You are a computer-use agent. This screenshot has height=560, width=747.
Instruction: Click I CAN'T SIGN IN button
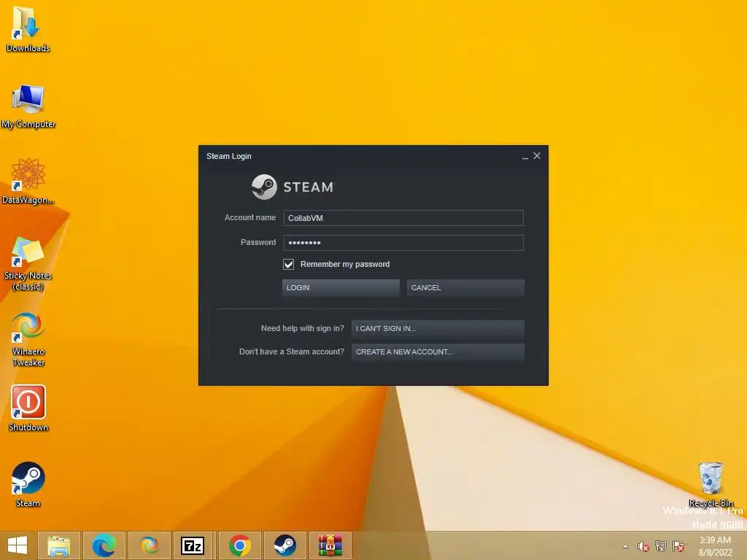click(438, 329)
